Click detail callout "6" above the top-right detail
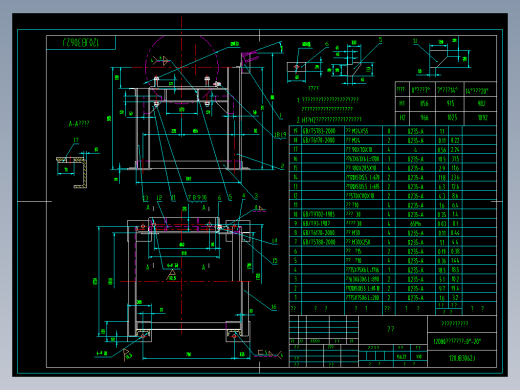The width and height of the screenshot is (520, 390). 327,43
